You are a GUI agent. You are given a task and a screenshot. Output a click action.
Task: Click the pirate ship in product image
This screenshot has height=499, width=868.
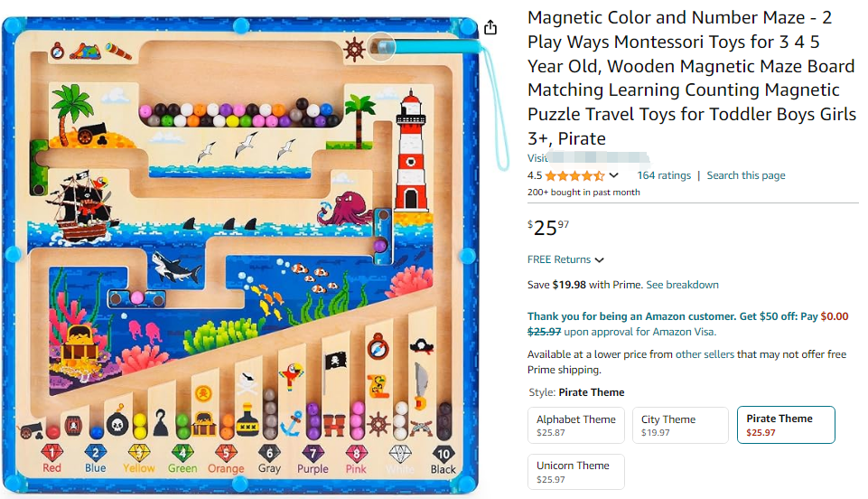(x=80, y=206)
